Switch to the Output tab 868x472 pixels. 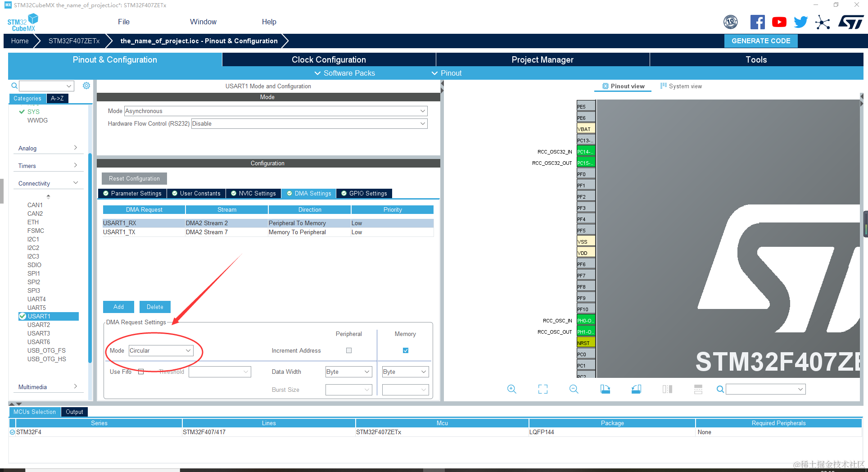[74, 412]
